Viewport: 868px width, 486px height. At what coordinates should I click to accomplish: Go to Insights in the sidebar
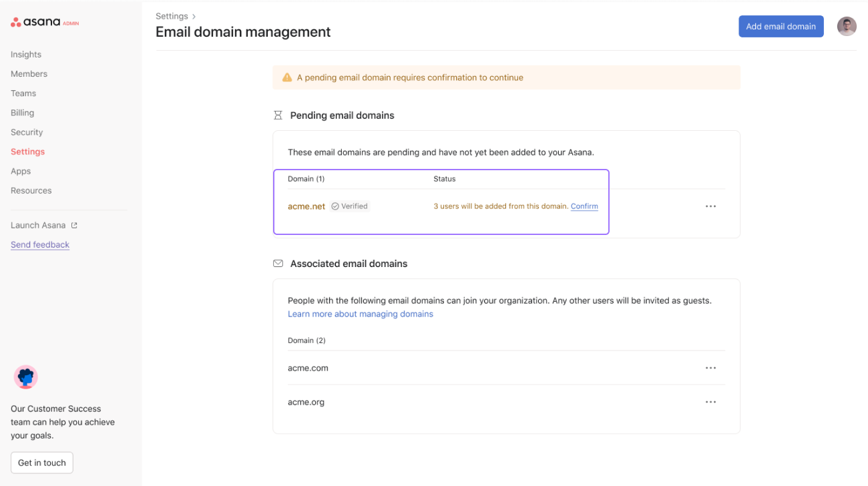tap(26, 55)
